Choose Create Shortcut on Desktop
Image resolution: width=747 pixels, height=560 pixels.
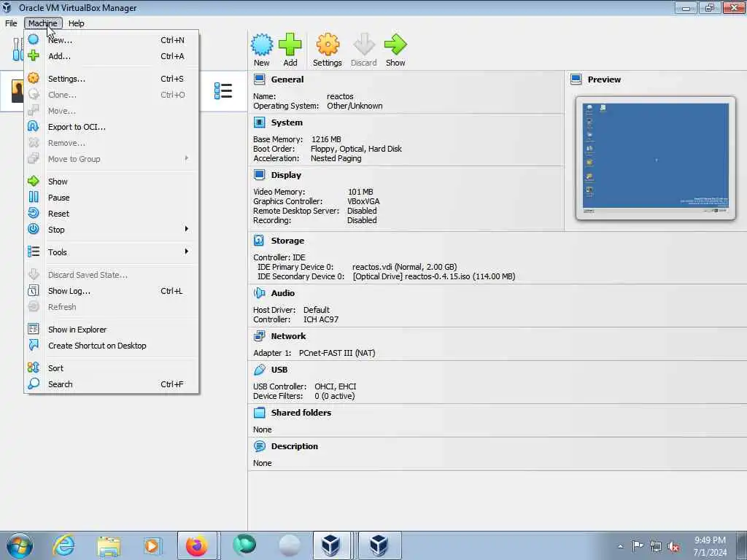tap(112, 346)
